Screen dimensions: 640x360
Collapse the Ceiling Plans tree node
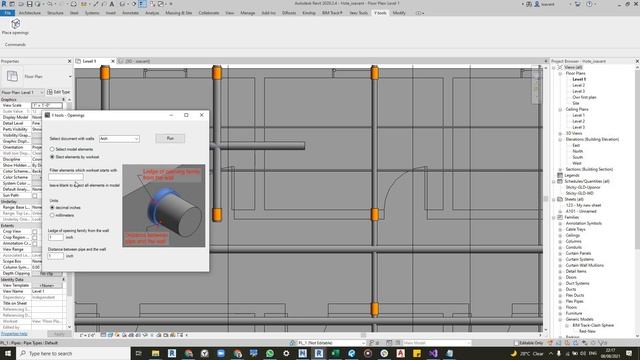point(560,109)
